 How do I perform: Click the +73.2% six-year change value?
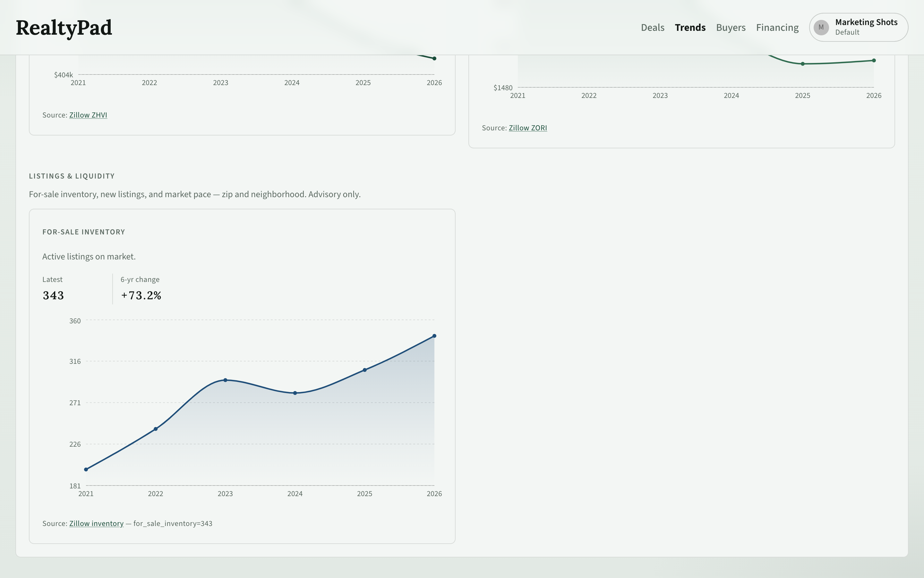(x=141, y=295)
